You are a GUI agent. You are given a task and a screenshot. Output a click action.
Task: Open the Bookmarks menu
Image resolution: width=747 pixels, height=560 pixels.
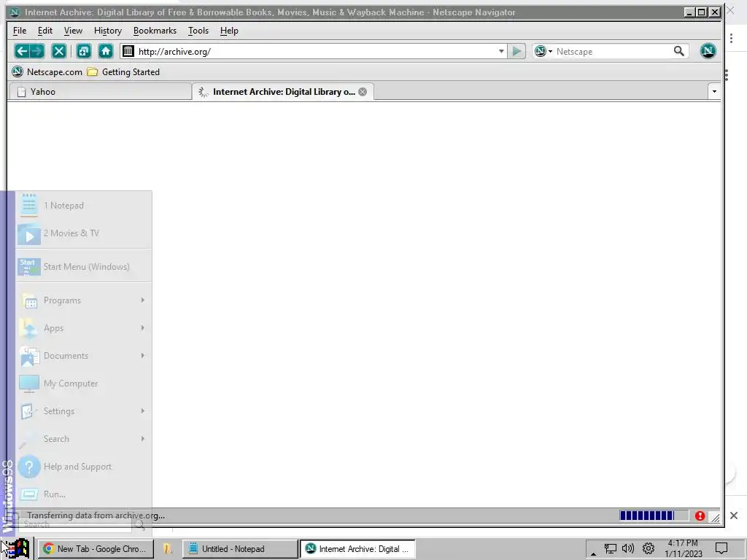tap(155, 31)
